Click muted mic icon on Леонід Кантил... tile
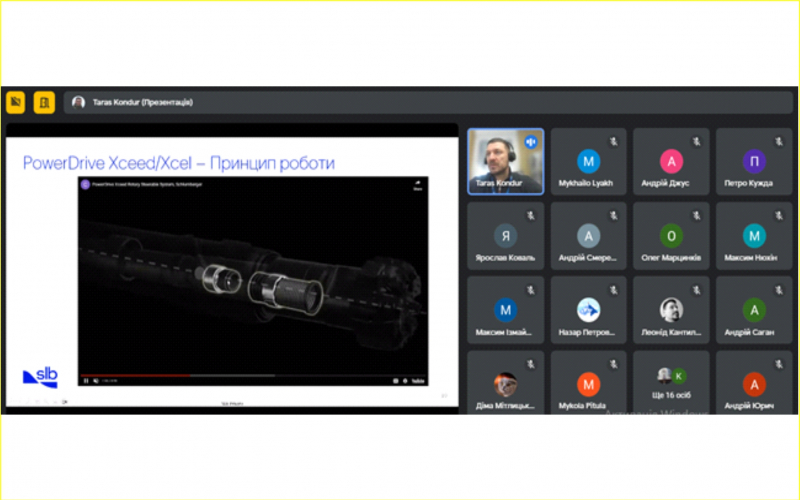This screenshot has height=500, width=800. pyautogui.click(x=696, y=290)
